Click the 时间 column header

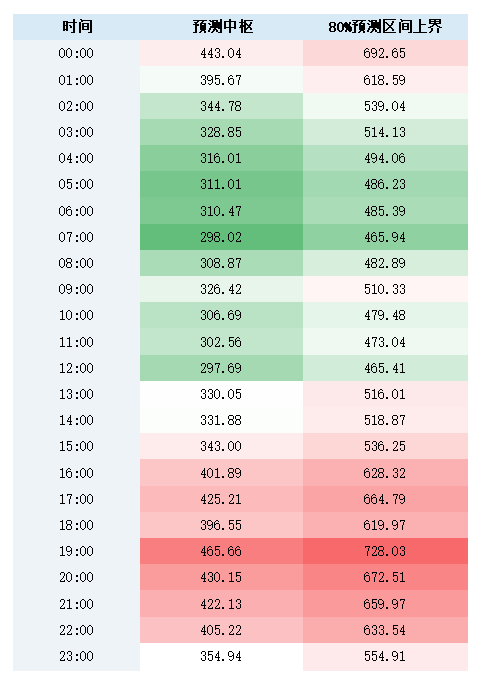77,27
